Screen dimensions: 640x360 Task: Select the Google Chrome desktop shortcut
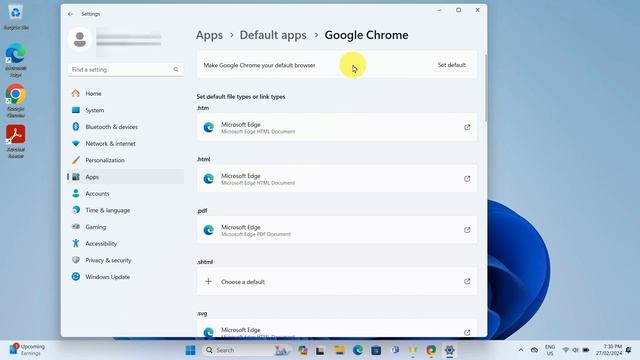[16, 101]
